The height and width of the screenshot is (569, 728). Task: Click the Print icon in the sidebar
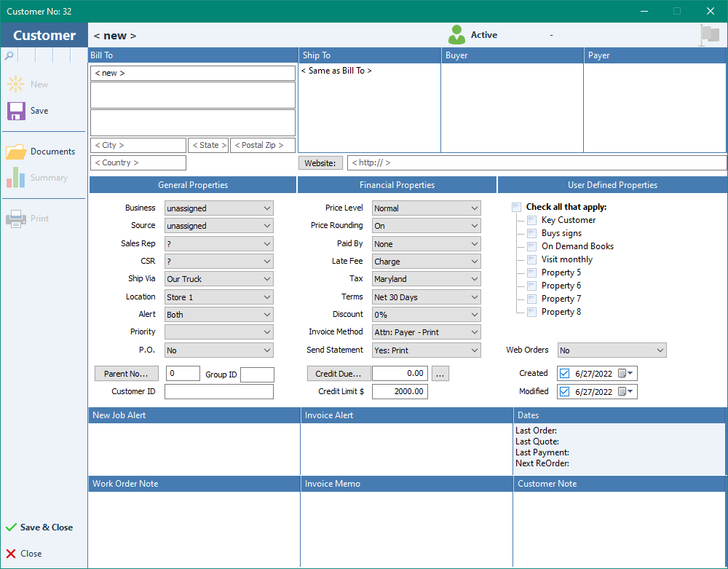click(16, 218)
